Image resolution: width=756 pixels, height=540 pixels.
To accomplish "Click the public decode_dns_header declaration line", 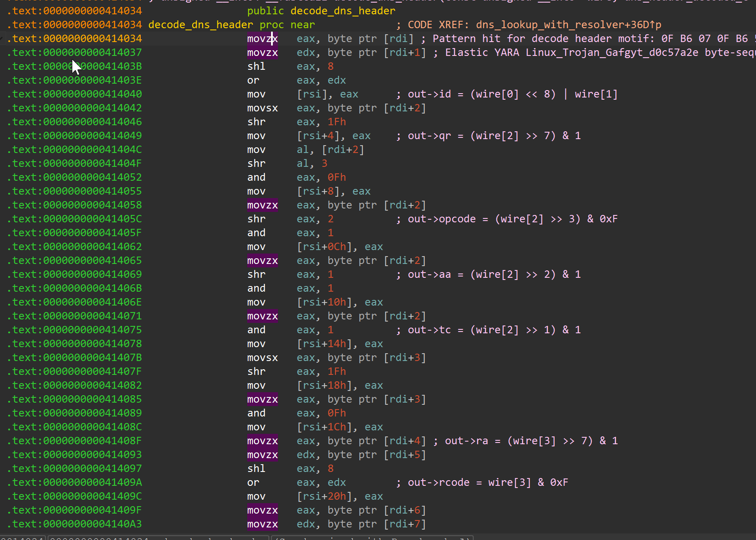I will click(x=320, y=11).
